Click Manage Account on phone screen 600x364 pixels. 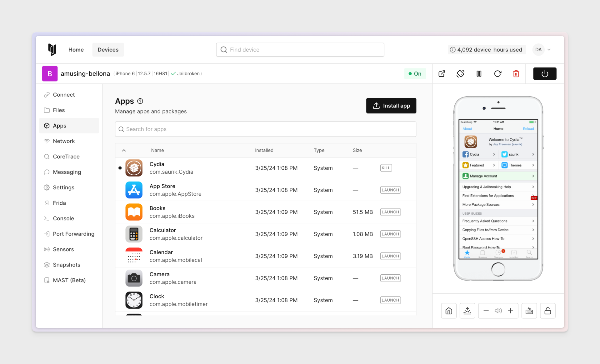(498, 176)
